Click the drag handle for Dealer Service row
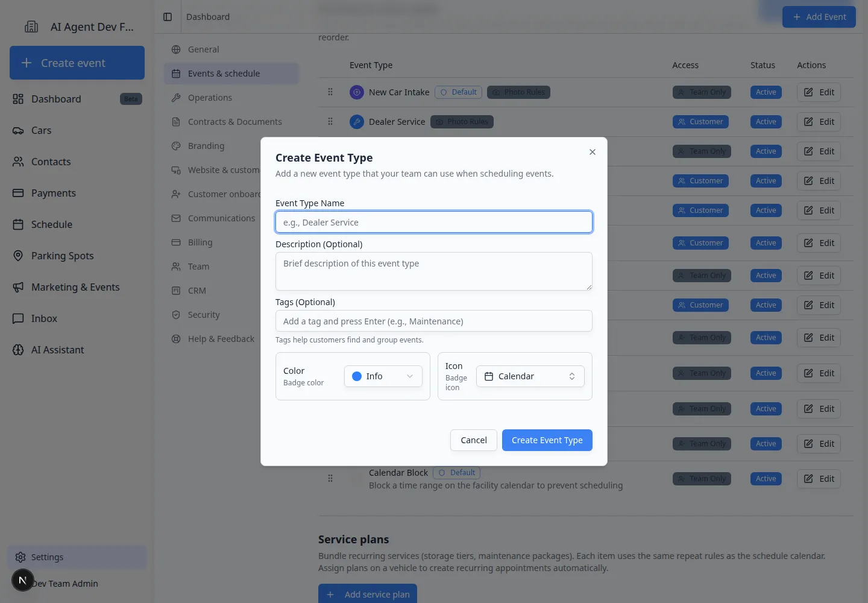 click(330, 122)
